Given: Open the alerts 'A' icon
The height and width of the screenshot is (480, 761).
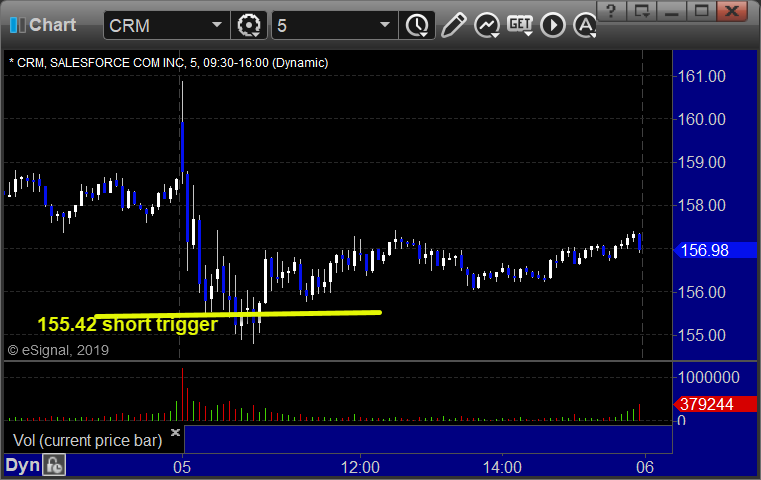Looking at the screenshot, I should (585, 25).
